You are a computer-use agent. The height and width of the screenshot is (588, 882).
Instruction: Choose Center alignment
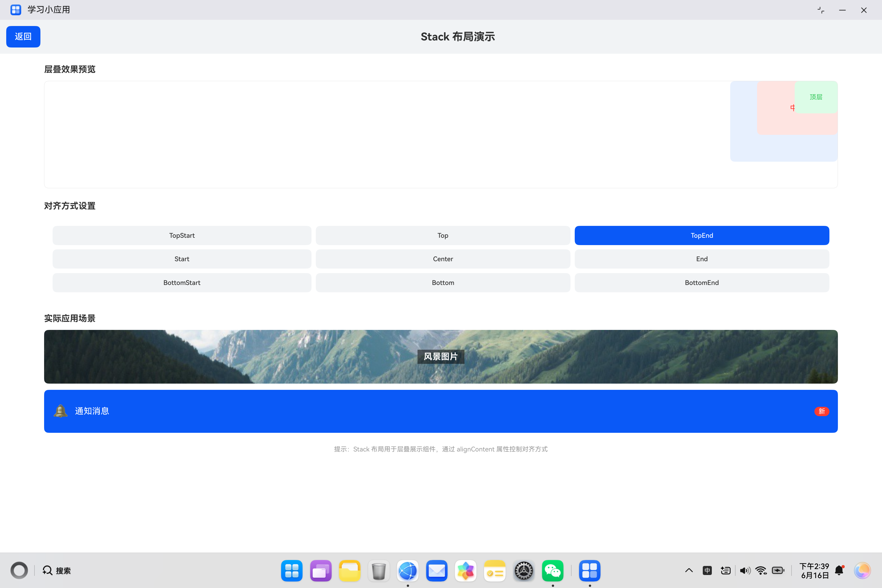443,259
